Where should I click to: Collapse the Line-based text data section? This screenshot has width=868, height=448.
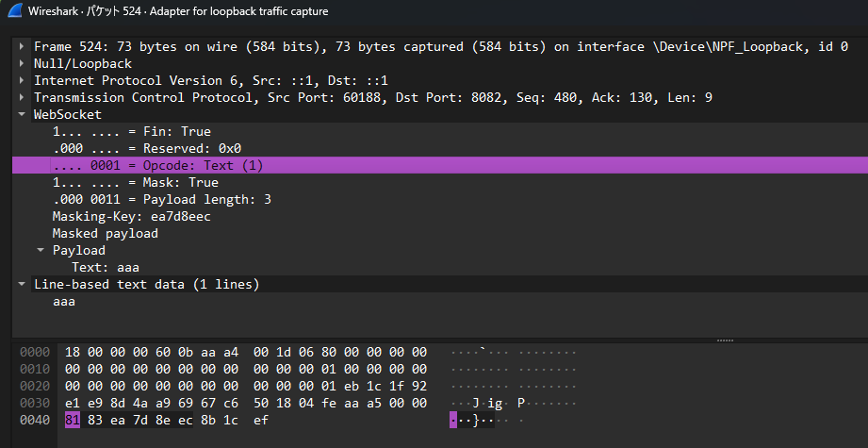[22, 285]
